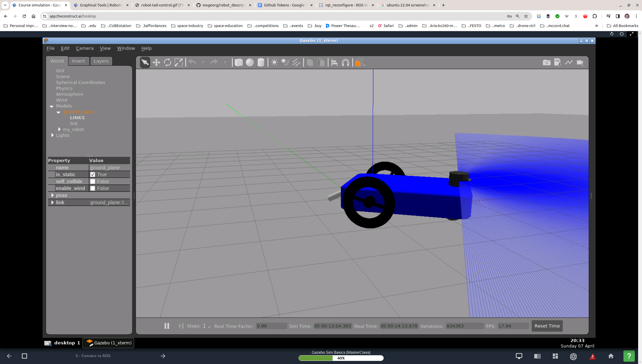Insert a sphere shape
642x364 pixels.
(250, 62)
